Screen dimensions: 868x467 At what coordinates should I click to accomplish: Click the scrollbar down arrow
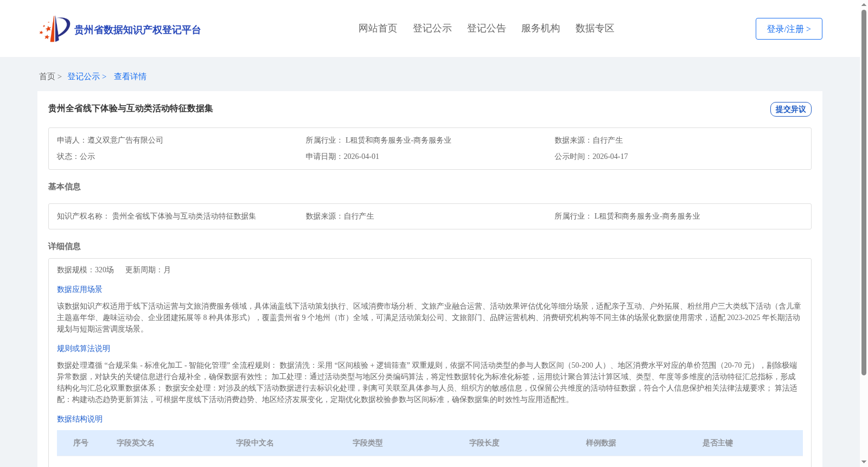coord(864,462)
